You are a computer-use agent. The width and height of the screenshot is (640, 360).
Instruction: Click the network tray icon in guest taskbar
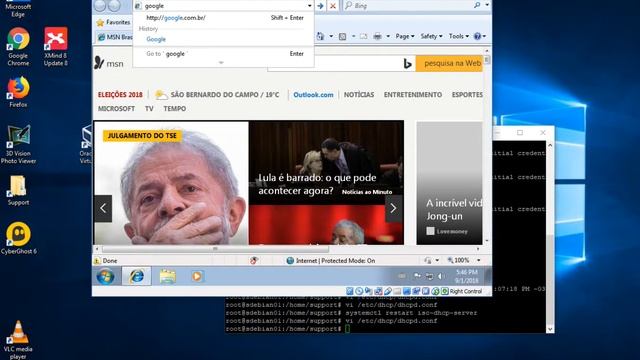point(429,276)
